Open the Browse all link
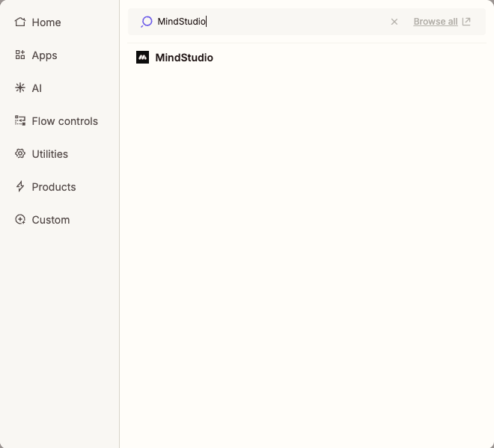 436,22
